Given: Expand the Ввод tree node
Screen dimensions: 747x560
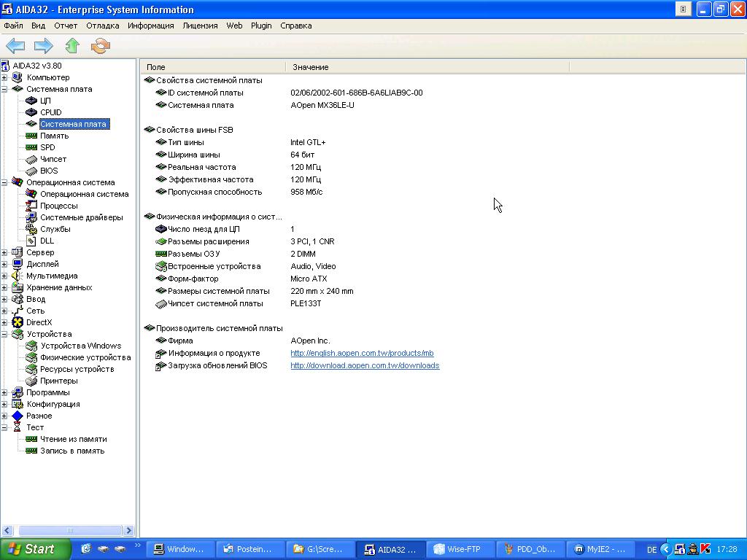Looking at the screenshot, I should coord(4,299).
